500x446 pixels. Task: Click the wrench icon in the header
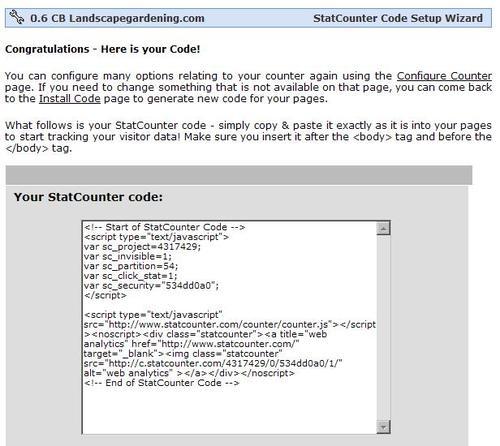tap(17, 17)
